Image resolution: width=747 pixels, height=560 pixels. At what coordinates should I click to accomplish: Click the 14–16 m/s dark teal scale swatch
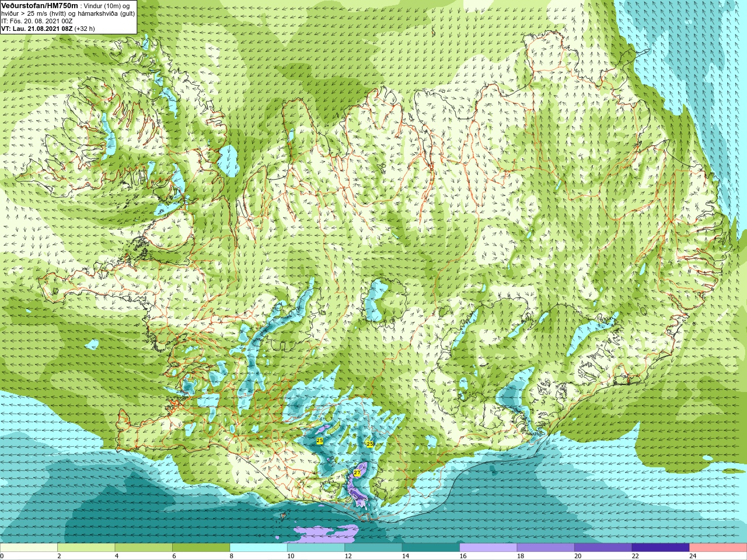[x=431, y=548]
